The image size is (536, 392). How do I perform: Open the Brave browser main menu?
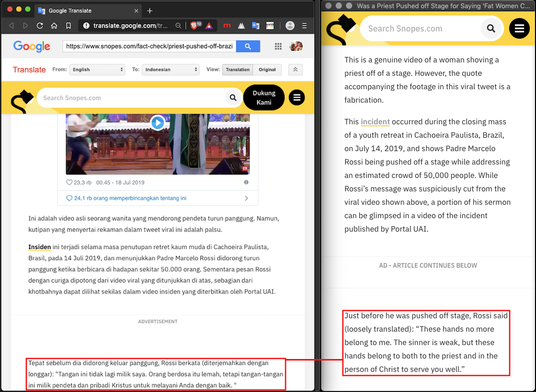304,25
